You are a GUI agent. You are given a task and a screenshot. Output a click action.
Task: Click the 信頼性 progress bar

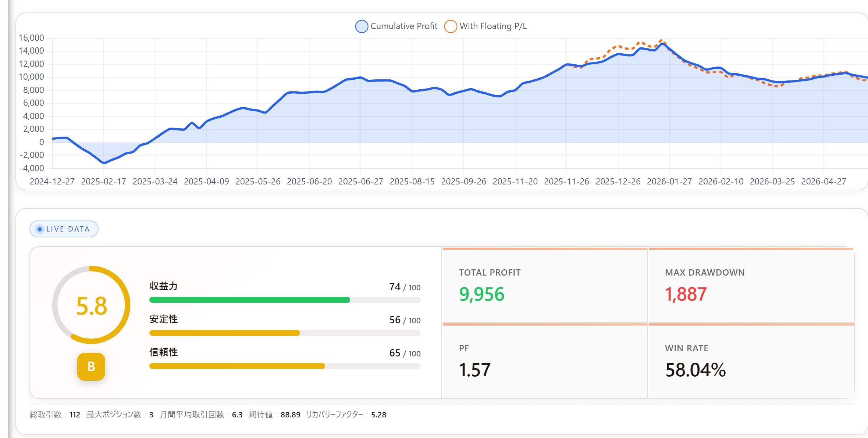pos(285,366)
